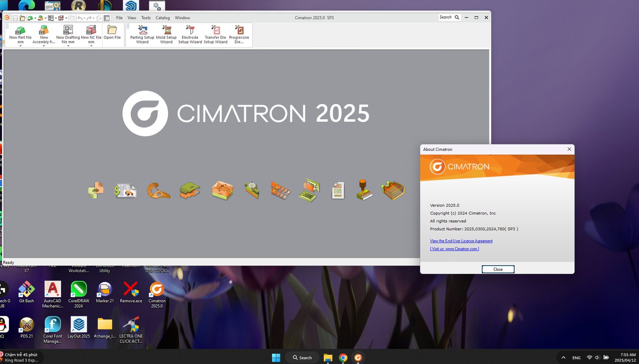The width and height of the screenshot is (639, 364).
Task: Select the PDS 21 desktop icon
Action: tap(26, 327)
